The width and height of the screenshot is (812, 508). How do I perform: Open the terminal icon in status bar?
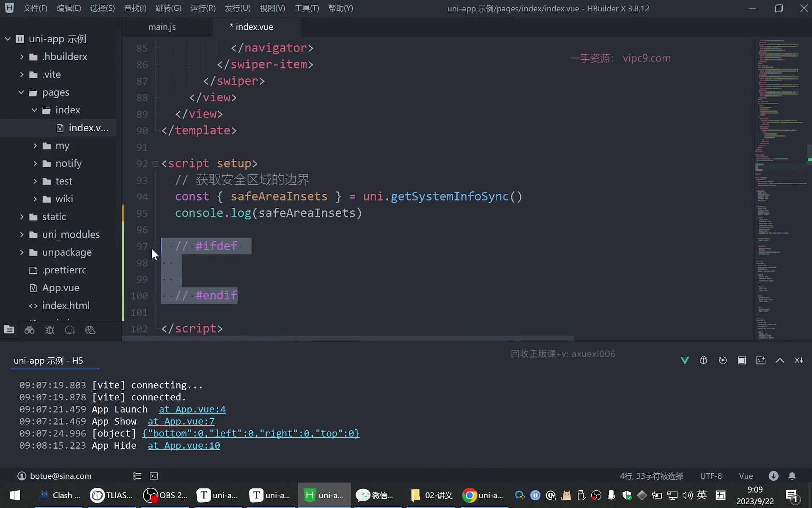pyautogui.click(x=154, y=476)
